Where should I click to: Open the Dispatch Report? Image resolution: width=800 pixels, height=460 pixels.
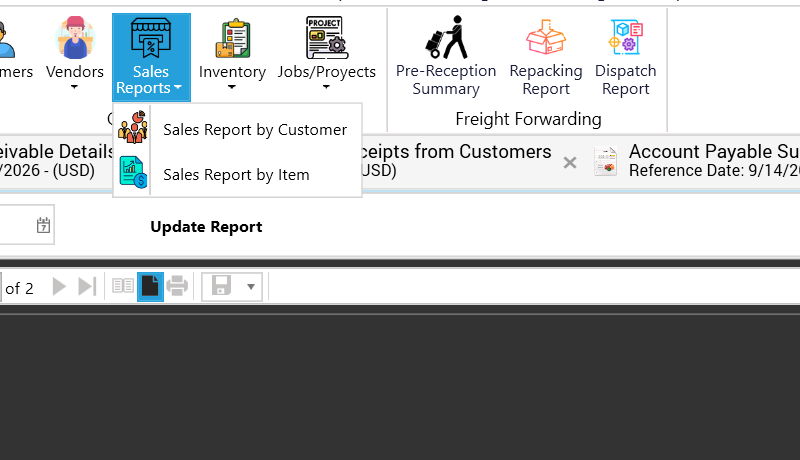click(x=626, y=56)
